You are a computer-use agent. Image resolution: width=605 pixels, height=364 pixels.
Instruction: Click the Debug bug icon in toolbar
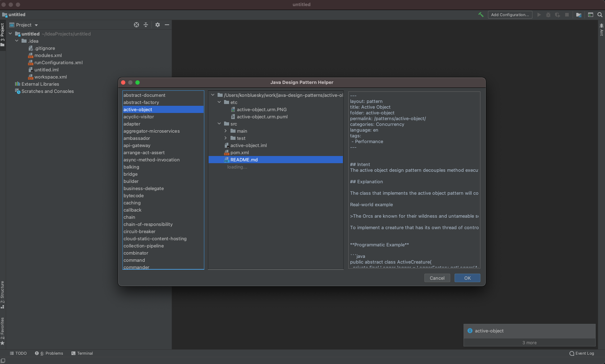click(x=548, y=15)
